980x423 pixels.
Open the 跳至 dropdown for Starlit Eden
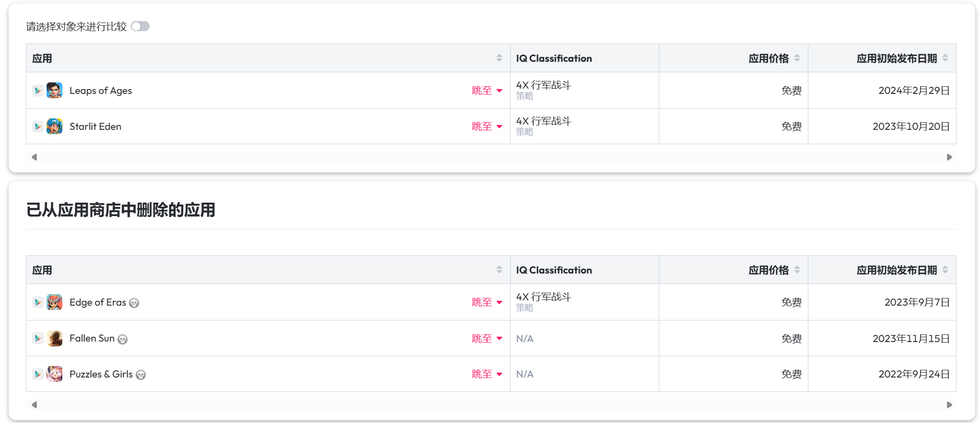click(x=487, y=126)
